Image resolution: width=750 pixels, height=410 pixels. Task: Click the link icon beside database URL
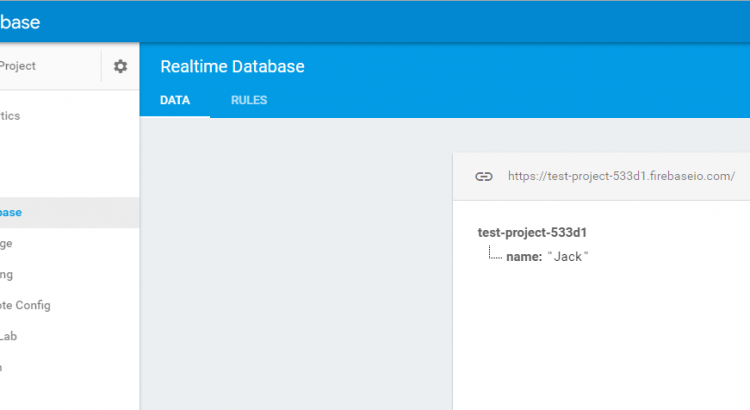tap(484, 176)
